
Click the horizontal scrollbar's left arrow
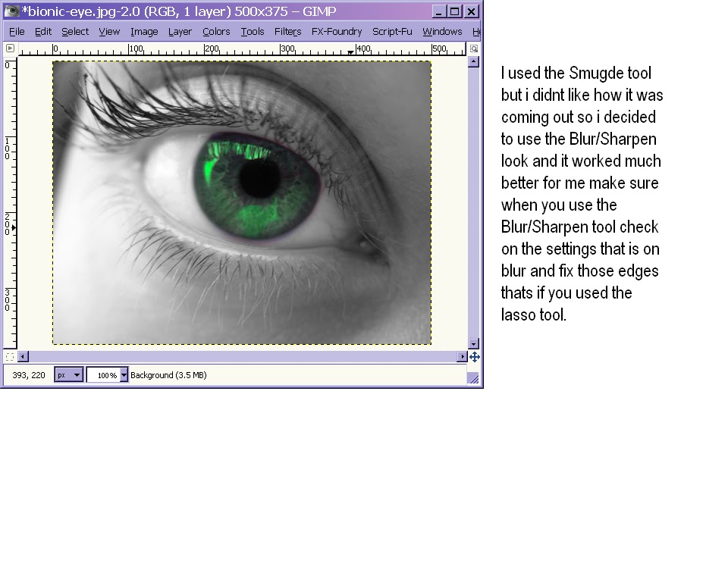point(22,356)
